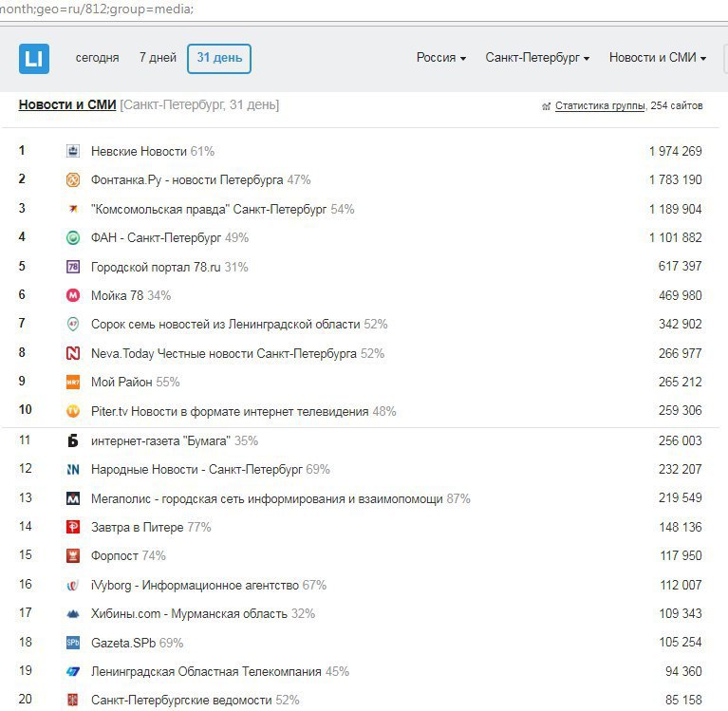This screenshot has height=711, width=728.
Task: Click the Piter.tv orange TV favicon
Action: pos(73,411)
